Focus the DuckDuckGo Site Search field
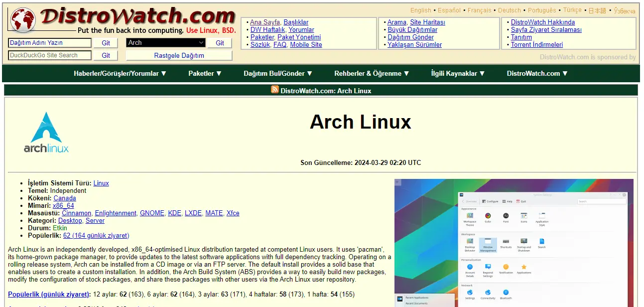The image size is (644, 307). (50, 55)
